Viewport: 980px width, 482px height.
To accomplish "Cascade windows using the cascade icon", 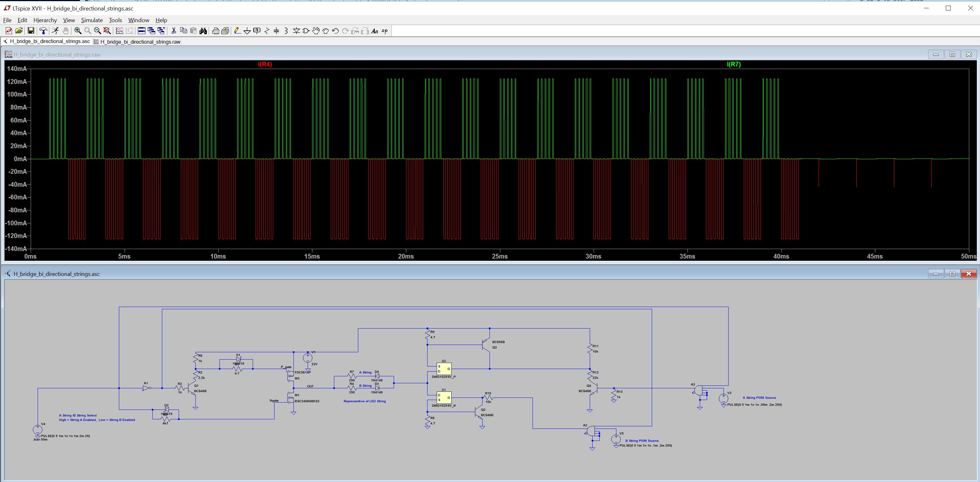I will [x=151, y=31].
